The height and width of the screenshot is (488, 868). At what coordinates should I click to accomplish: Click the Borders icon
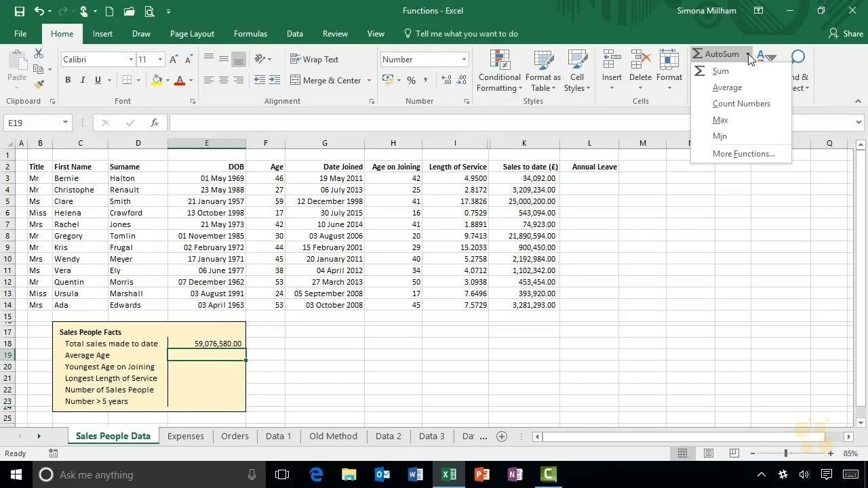[127, 80]
